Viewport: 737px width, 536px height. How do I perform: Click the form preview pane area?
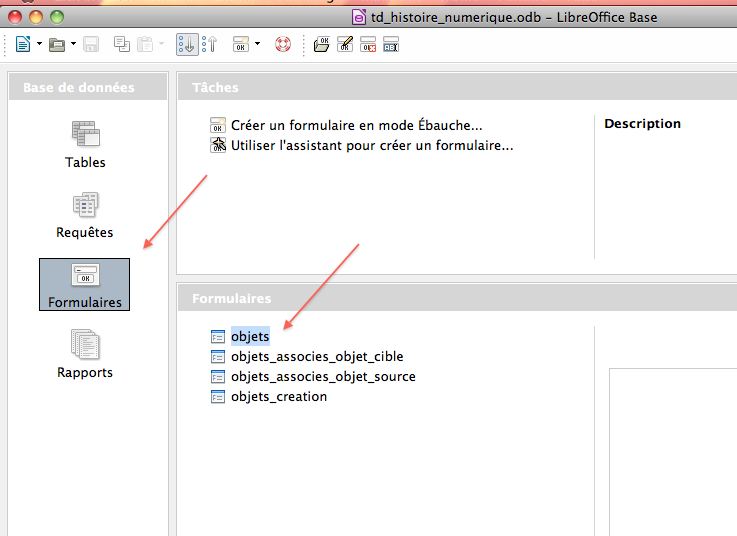[673, 452]
